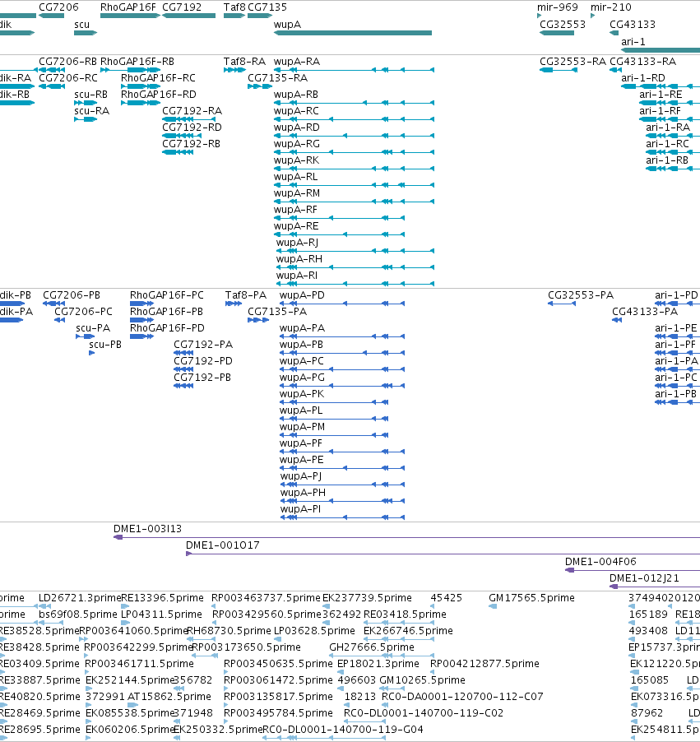The height and width of the screenshot is (742, 700).
Task: Click the CG43133-PA protein label
Action: point(645,312)
